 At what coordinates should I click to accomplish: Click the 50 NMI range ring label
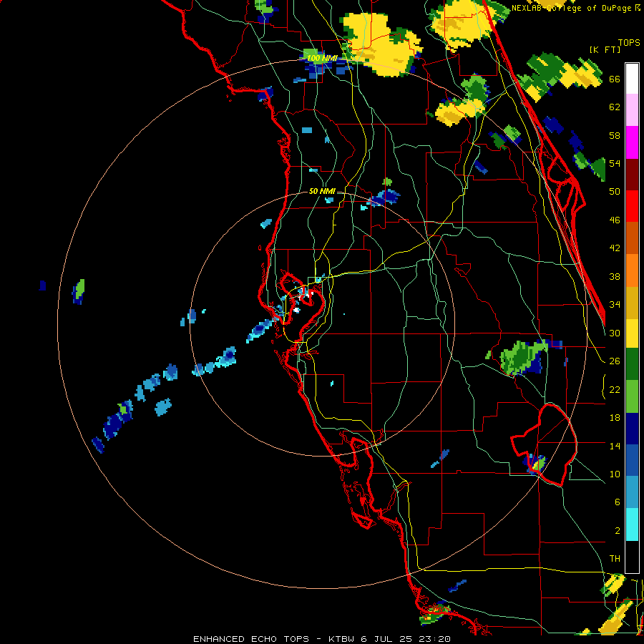(322, 191)
